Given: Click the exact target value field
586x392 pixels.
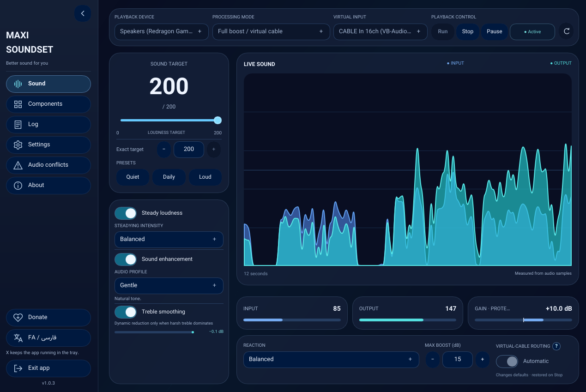Looking at the screenshot, I should tap(189, 149).
